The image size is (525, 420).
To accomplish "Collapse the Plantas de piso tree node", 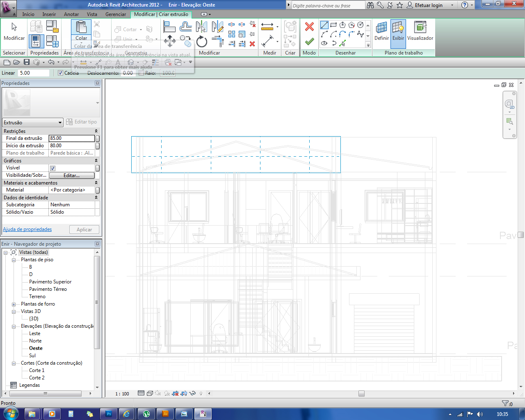I will 14,260.
